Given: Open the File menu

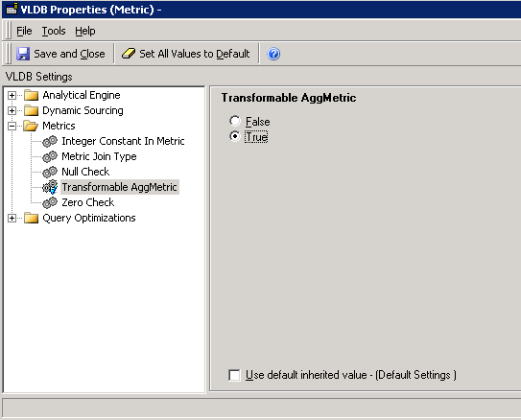Looking at the screenshot, I should click(x=24, y=31).
